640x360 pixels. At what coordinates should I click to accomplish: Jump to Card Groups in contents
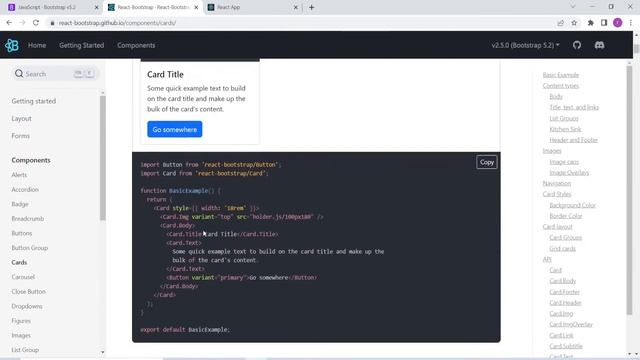click(566, 238)
